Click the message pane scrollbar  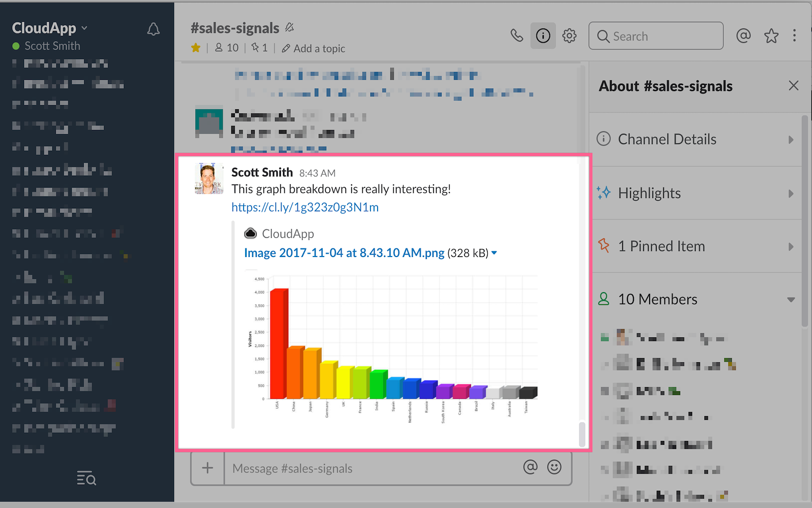[582, 434]
